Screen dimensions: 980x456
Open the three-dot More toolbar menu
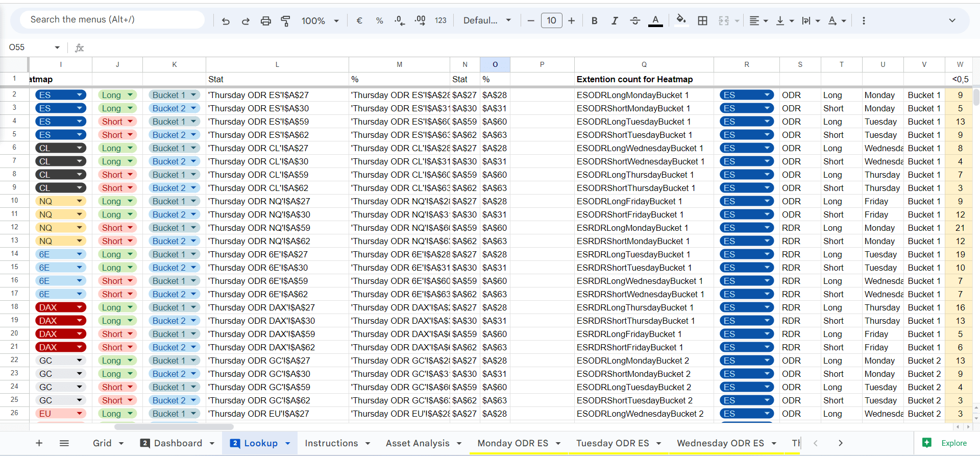pyautogui.click(x=864, y=21)
